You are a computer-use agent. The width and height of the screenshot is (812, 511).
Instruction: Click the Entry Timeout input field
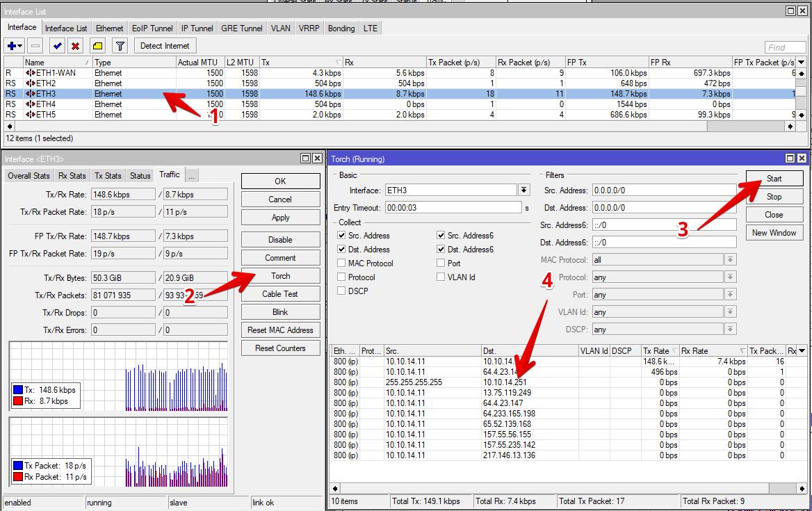tap(453, 208)
